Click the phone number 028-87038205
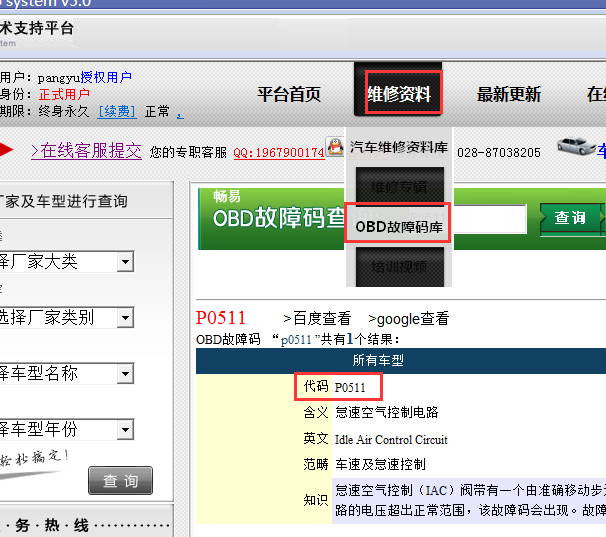The image size is (606, 537). pos(499,153)
